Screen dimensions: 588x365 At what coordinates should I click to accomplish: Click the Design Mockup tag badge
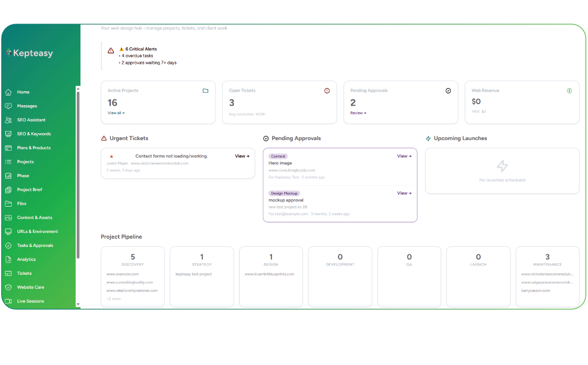[284, 194]
